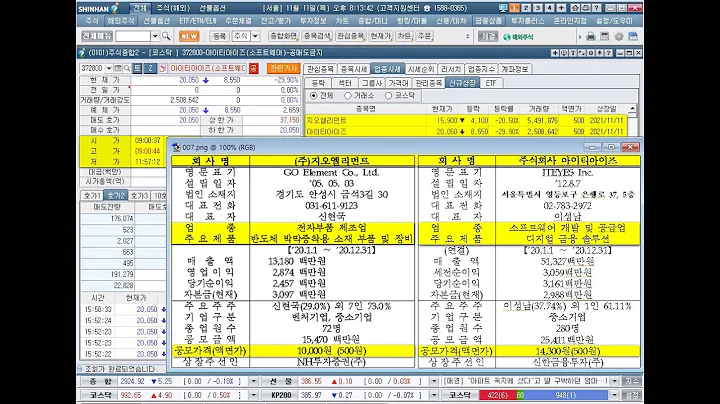The image size is (720, 404).
Task: Click the news headline ticker text
Action: [525, 381]
